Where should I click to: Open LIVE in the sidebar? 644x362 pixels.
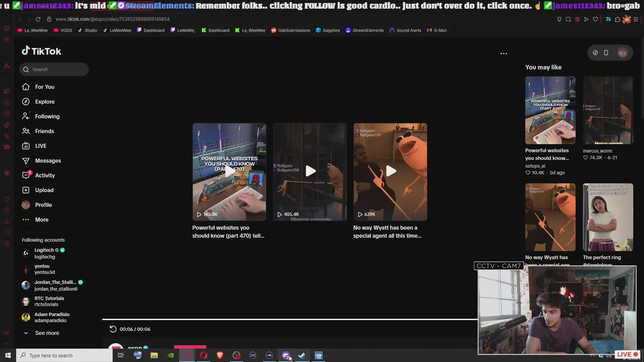pos(34,146)
